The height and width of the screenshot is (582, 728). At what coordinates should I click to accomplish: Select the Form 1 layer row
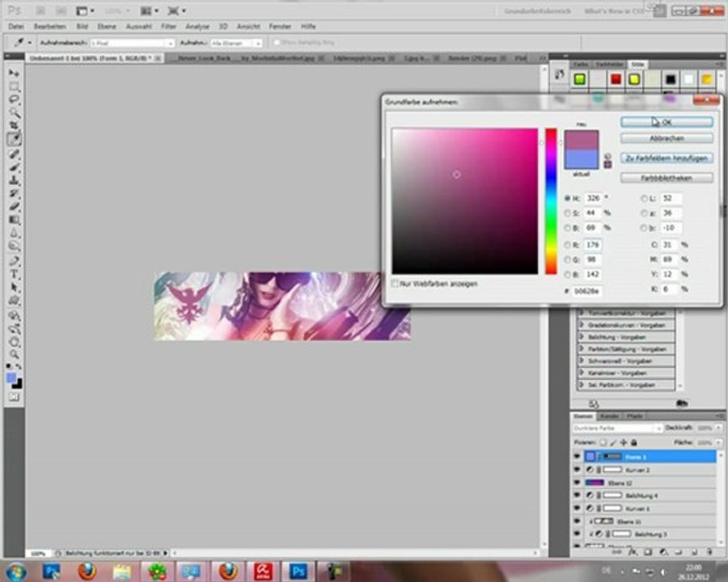(650, 457)
